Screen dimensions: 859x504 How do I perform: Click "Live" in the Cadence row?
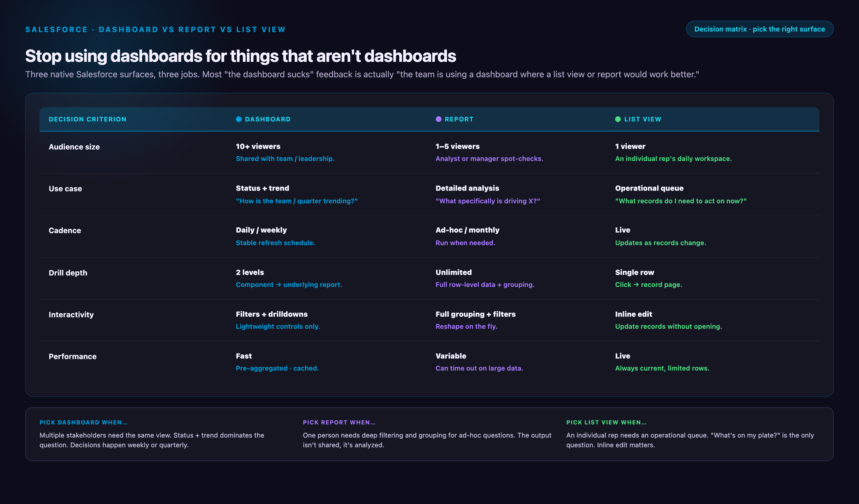point(622,230)
